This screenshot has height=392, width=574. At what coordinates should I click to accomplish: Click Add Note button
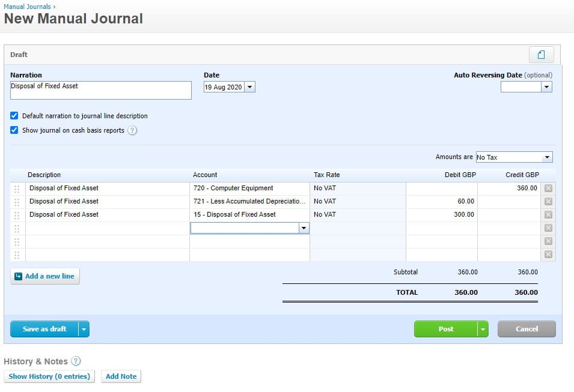tap(121, 376)
